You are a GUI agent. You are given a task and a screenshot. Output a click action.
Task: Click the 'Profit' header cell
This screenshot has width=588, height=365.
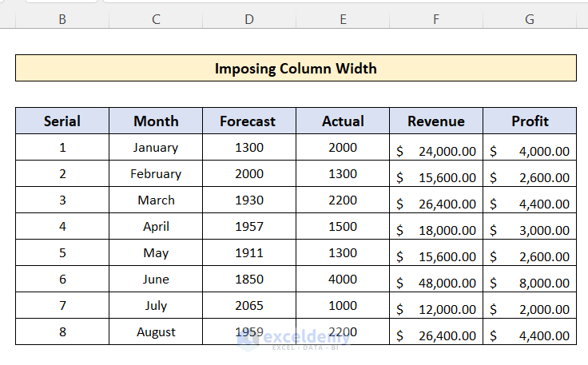point(530,121)
